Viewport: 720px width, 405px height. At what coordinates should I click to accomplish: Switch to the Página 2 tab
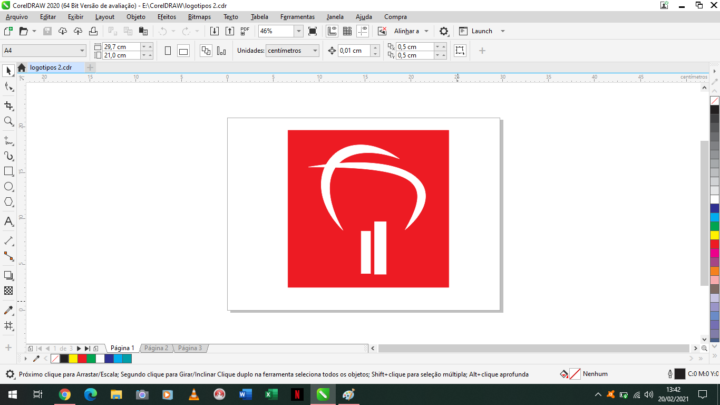(156, 348)
